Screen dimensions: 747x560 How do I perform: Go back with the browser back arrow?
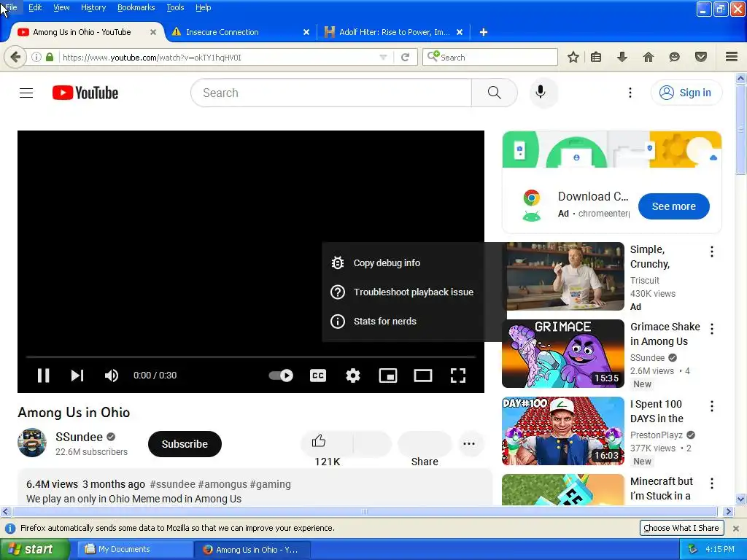point(15,57)
